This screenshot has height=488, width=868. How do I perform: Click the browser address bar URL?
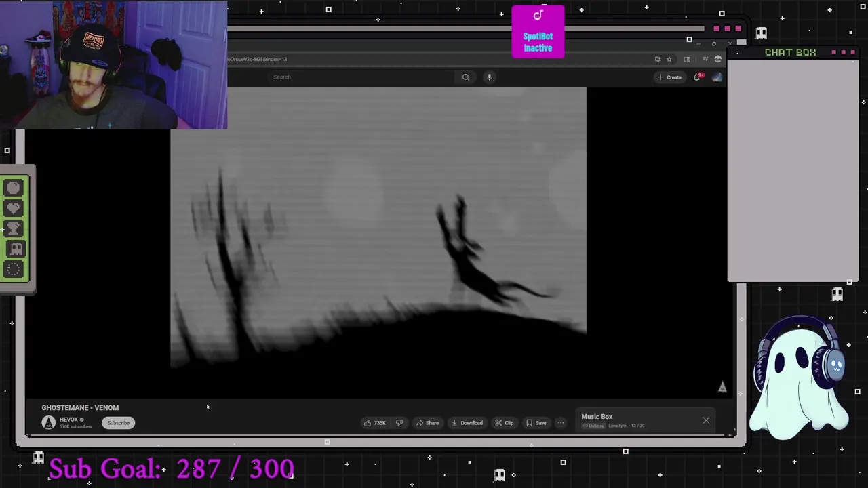pos(258,59)
